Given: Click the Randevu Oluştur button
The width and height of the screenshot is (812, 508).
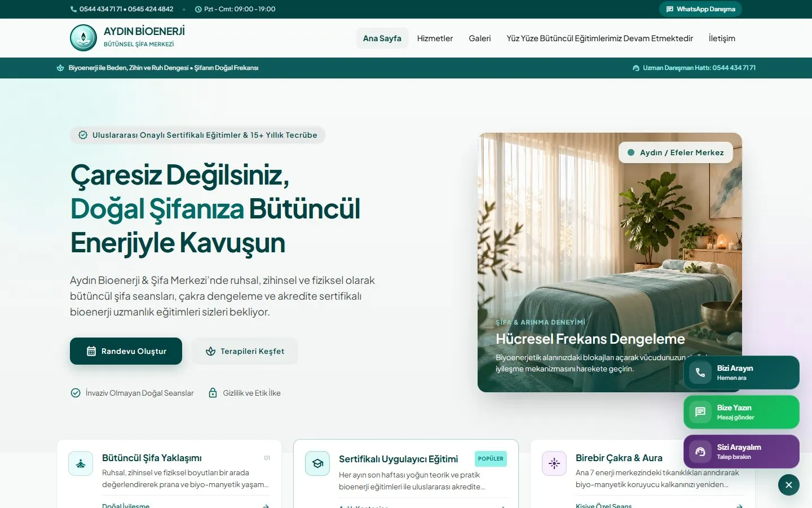Looking at the screenshot, I should (x=126, y=351).
